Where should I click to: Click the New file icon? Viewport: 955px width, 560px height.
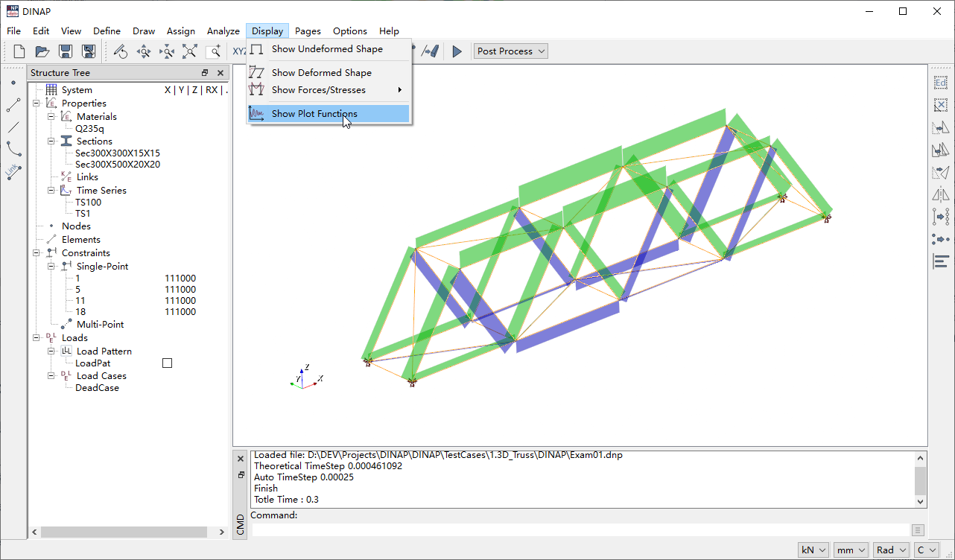(19, 51)
